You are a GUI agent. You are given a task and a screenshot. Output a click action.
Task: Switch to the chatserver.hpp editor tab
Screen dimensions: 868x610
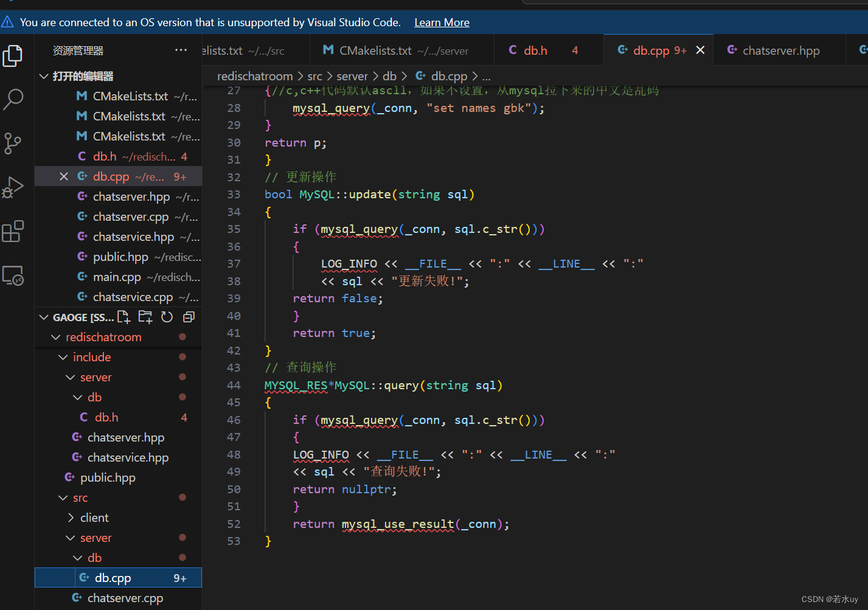point(779,50)
